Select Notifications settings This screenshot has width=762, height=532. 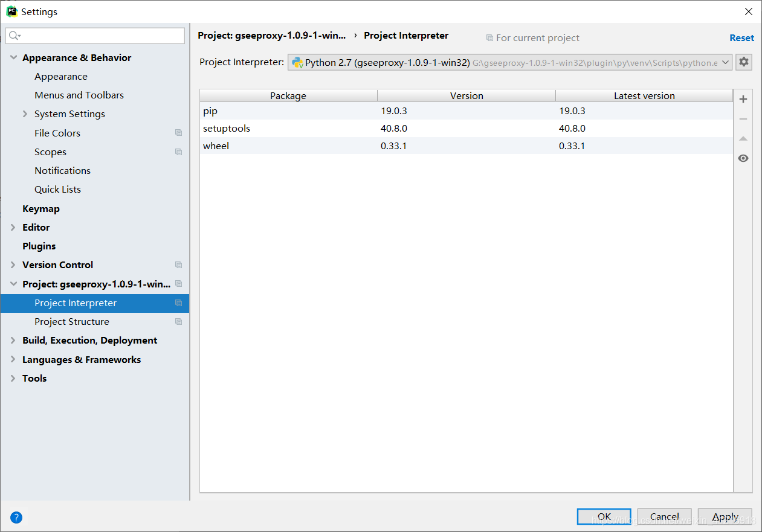click(x=63, y=171)
